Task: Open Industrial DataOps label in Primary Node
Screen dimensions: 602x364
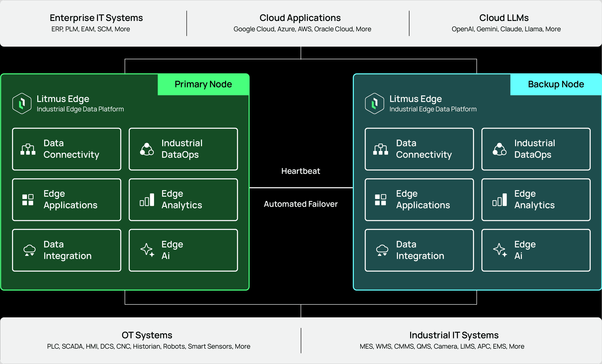Action: click(x=182, y=149)
